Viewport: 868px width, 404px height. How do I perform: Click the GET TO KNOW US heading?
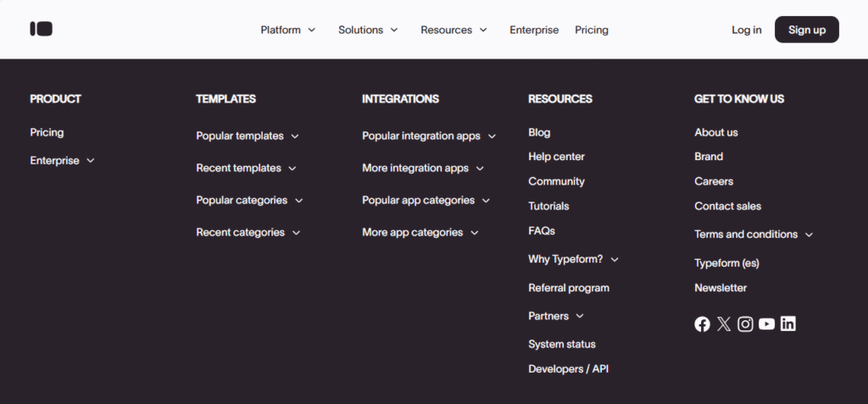coord(739,99)
